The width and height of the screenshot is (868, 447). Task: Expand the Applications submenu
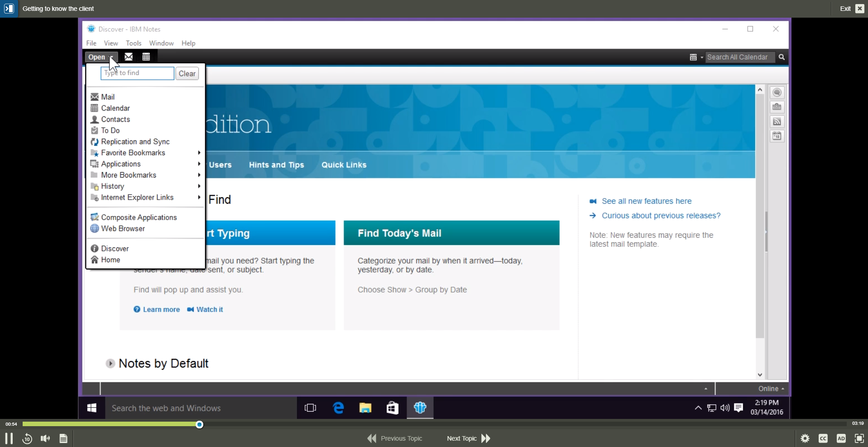click(120, 163)
